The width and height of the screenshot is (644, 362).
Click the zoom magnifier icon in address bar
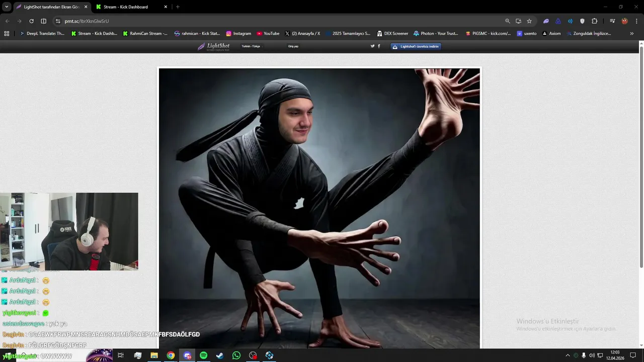[508, 21]
